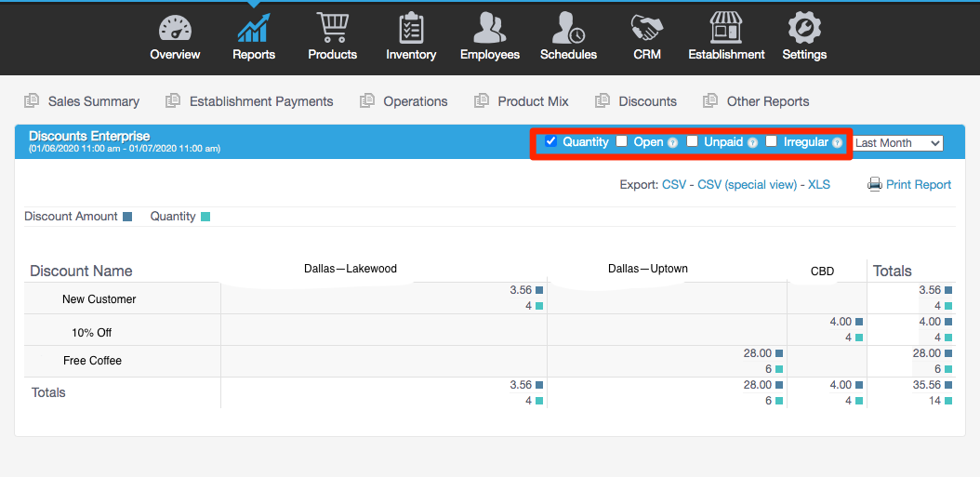Open the Overview gauge icon
Viewport: 980px width, 477px height.
175,28
